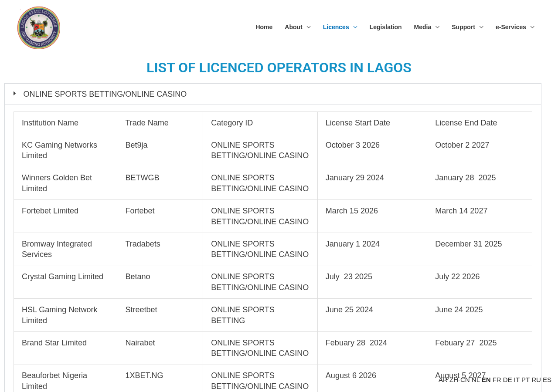This screenshot has height=392, width=558.
Task: Click the 'October 3 2026' start date
Action: coord(353,145)
